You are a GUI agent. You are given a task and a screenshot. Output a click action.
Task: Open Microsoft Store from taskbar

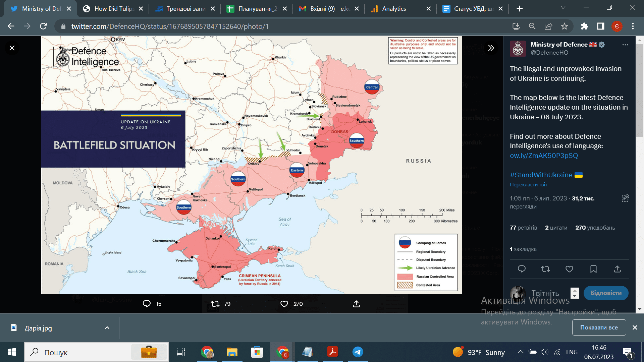click(x=257, y=352)
